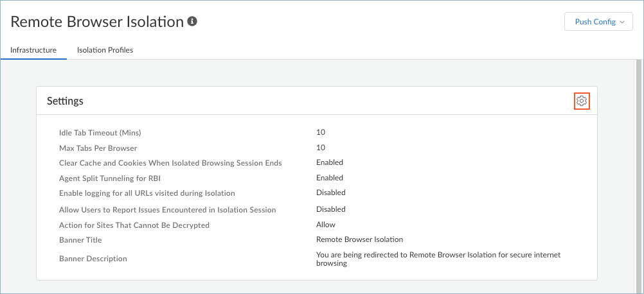Select the Enable logging for all URLs label
This screenshot has width=644, height=294.
point(147,193)
